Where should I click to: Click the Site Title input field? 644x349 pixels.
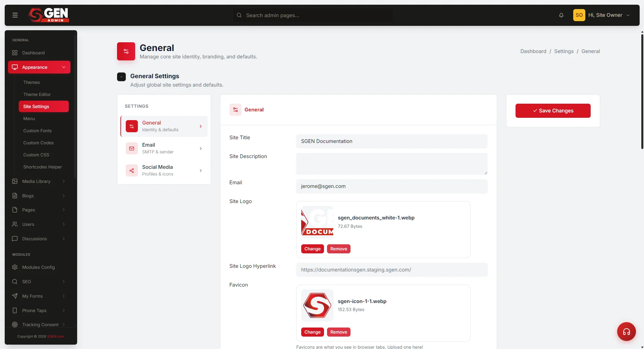[392, 141]
